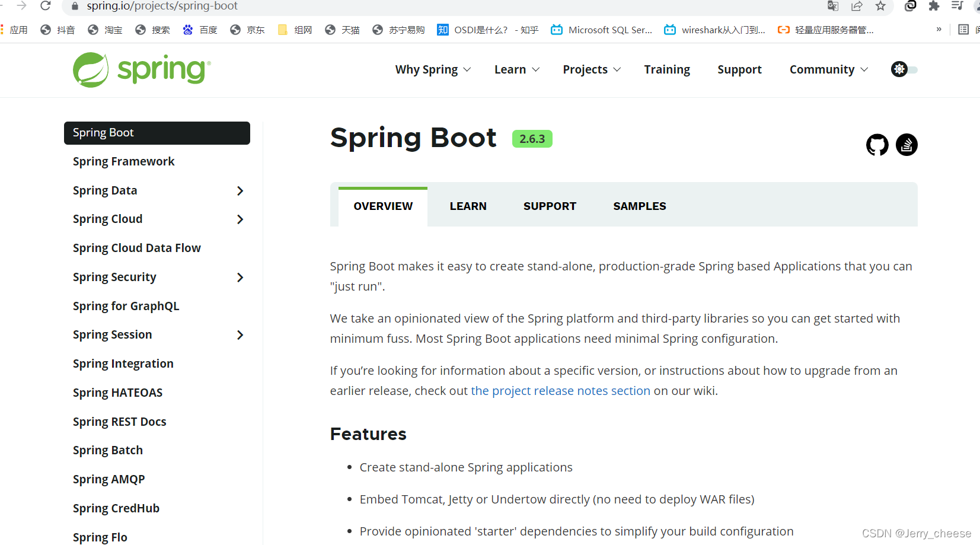Open Spring REST Docs project
Image resolution: width=980 pixels, height=545 pixels.
(x=119, y=422)
